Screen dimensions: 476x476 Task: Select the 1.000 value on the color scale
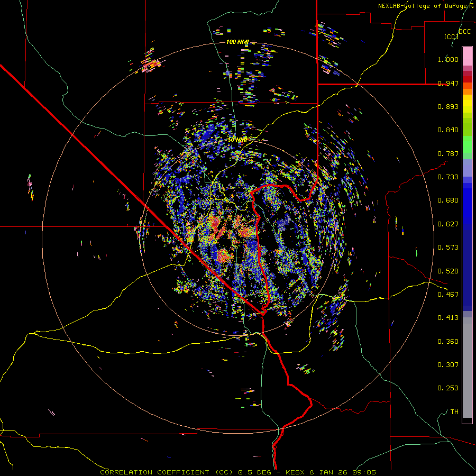(x=448, y=59)
